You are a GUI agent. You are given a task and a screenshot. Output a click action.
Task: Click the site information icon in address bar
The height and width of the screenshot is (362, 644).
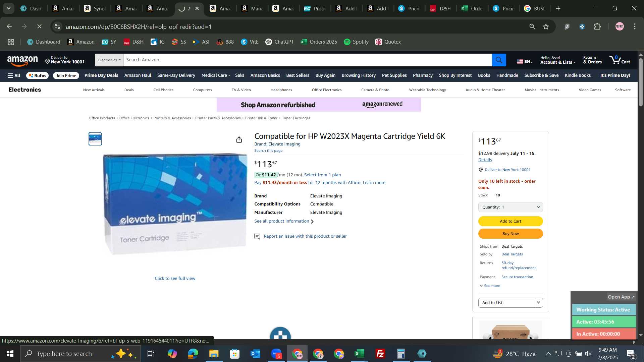point(57,26)
